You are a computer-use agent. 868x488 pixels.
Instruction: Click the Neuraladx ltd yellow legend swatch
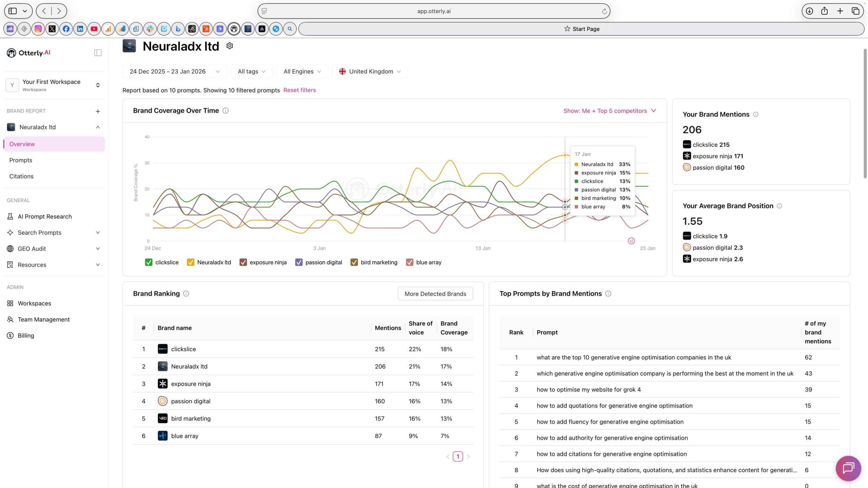click(x=191, y=262)
